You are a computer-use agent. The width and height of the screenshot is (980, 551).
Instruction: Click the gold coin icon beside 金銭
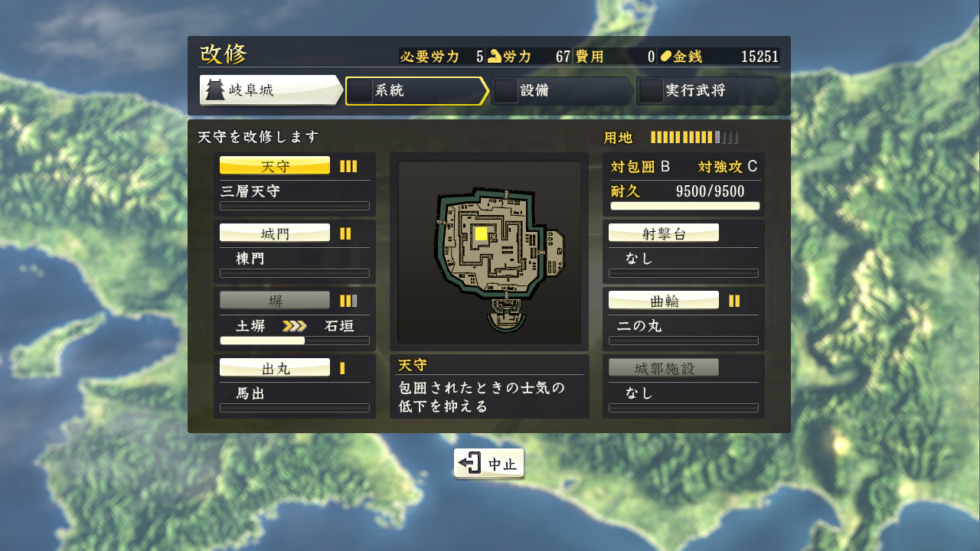(x=666, y=56)
